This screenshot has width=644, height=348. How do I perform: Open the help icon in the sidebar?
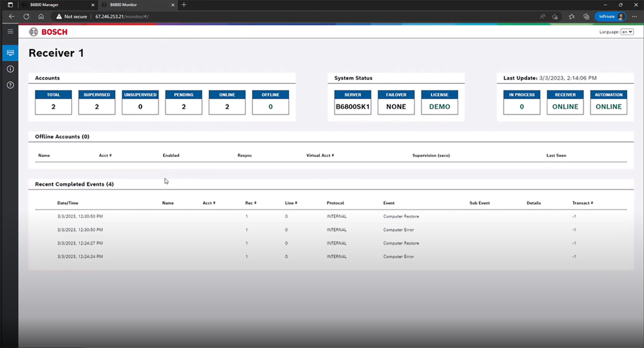[10, 85]
